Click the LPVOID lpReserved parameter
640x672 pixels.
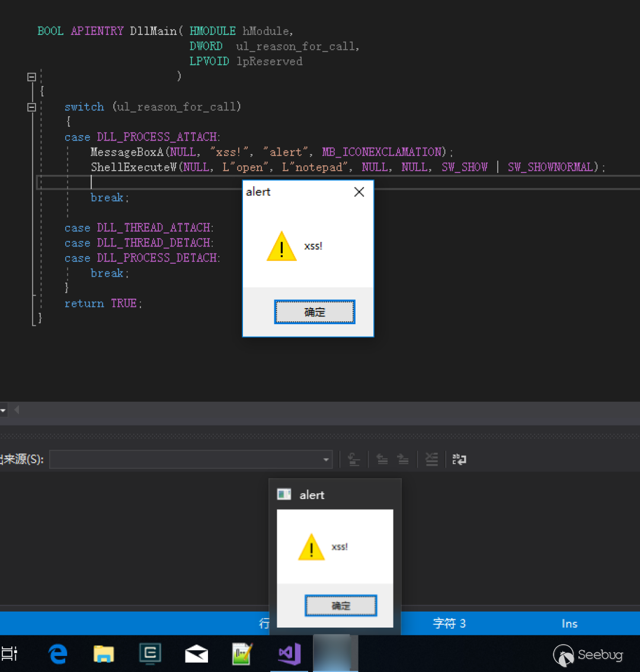[x=245, y=61]
